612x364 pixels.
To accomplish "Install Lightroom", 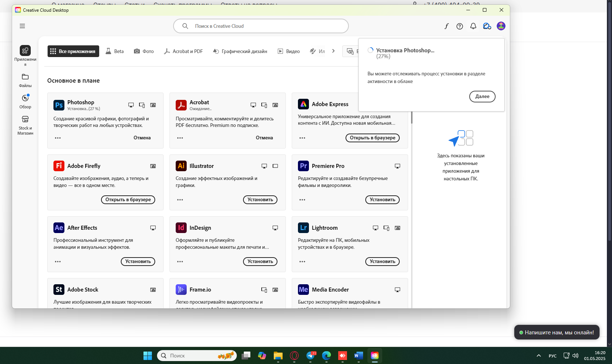I will pos(382,262).
